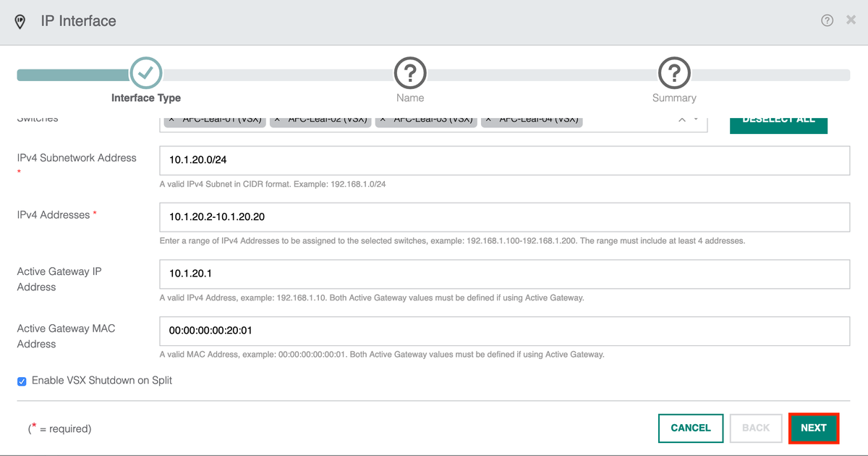Clear all switches using the X icon
The height and width of the screenshot is (456, 868).
click(681, 118)
